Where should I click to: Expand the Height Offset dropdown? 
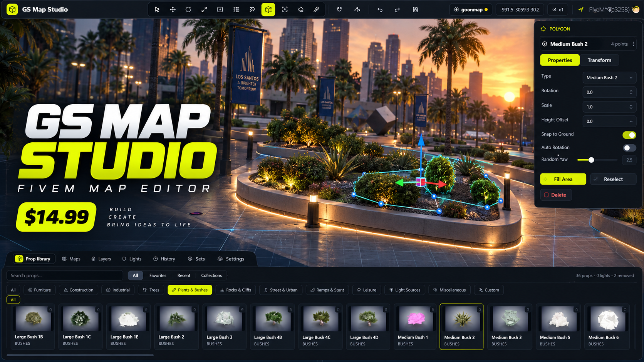click(x=609, y=121)
